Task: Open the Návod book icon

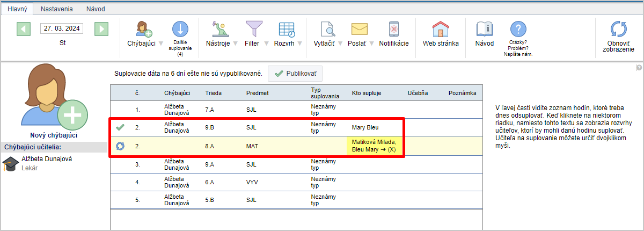Action: [484, 29]
